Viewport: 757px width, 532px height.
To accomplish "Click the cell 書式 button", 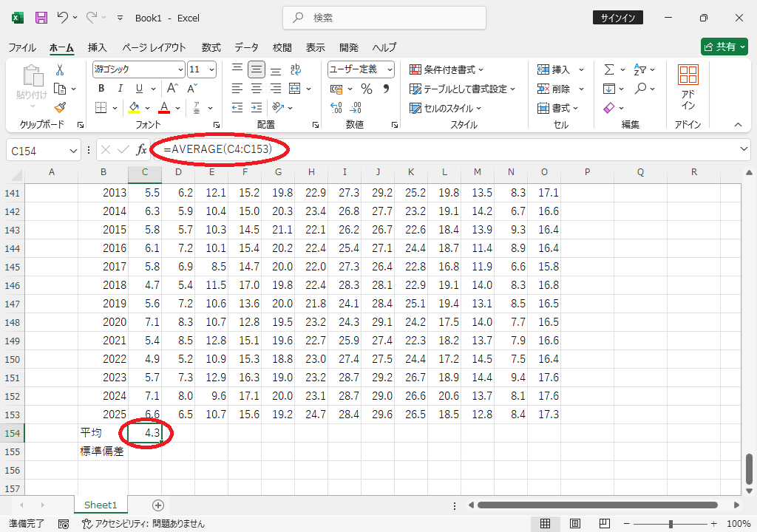I will pos(557,108).
